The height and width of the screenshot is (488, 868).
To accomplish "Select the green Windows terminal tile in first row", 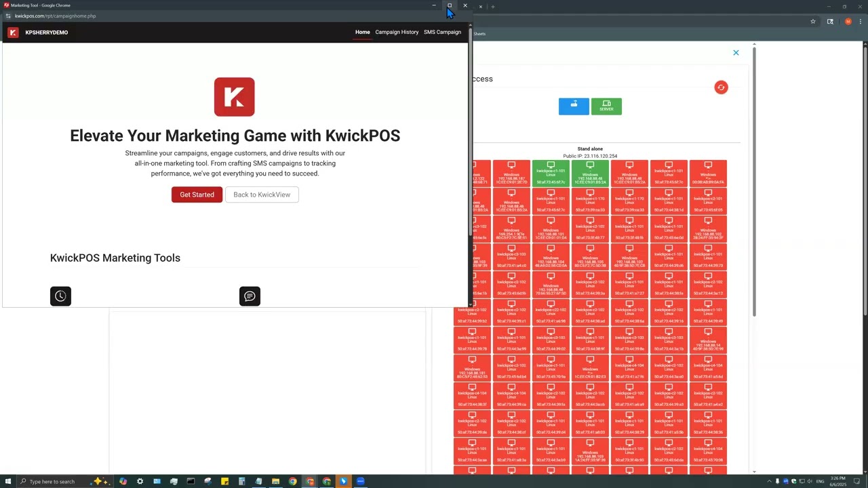I will [x=590, y=174].
